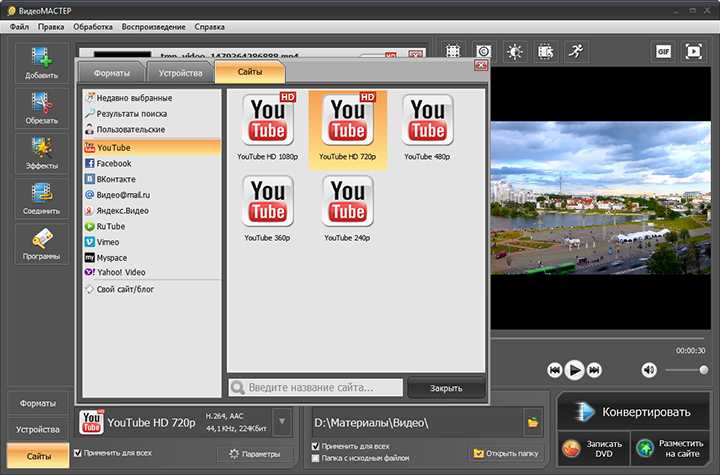Select Яндекс.Видео in the sites list
The height and width of the screenshot is (475, 720).
(x=152, y=210)
